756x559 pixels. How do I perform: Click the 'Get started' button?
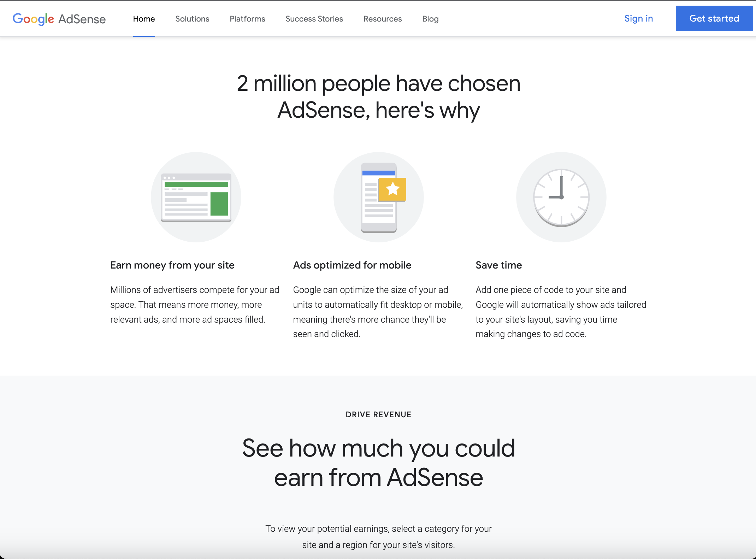coord(713,18)
